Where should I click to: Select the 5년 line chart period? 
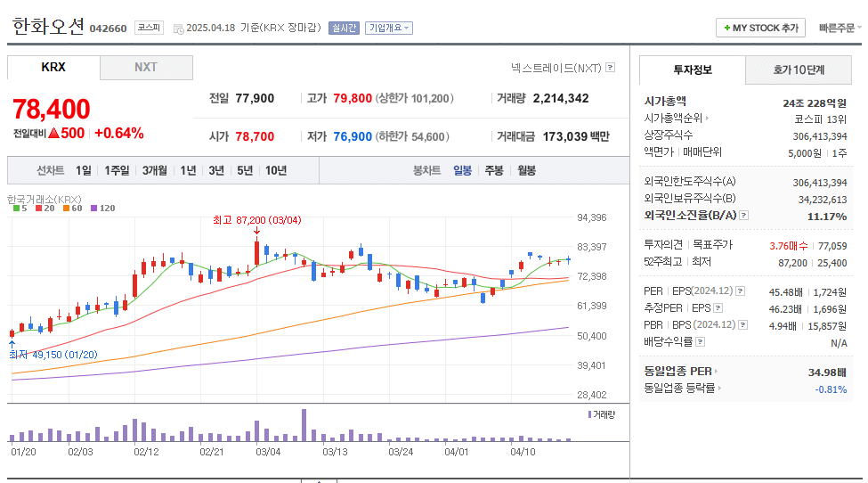[x=245, y=170]
